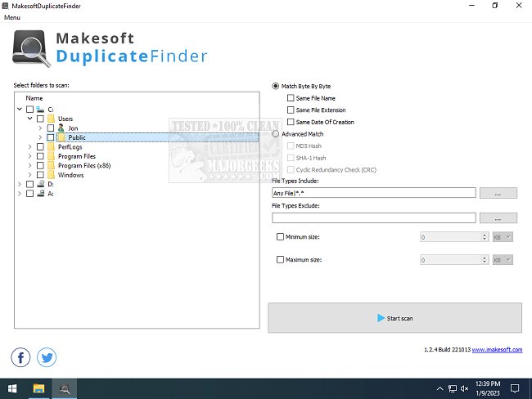Open the Twitter icon link

tap(46, 357)
